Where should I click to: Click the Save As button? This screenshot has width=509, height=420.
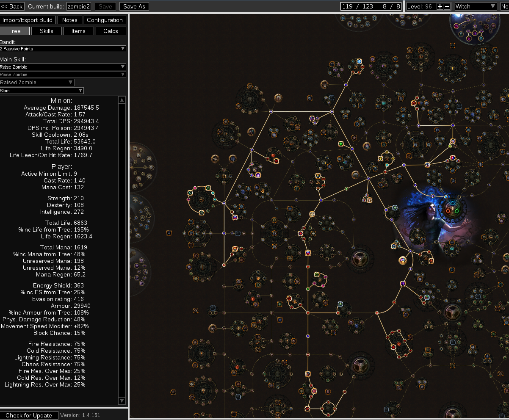(x=134, y=6)
